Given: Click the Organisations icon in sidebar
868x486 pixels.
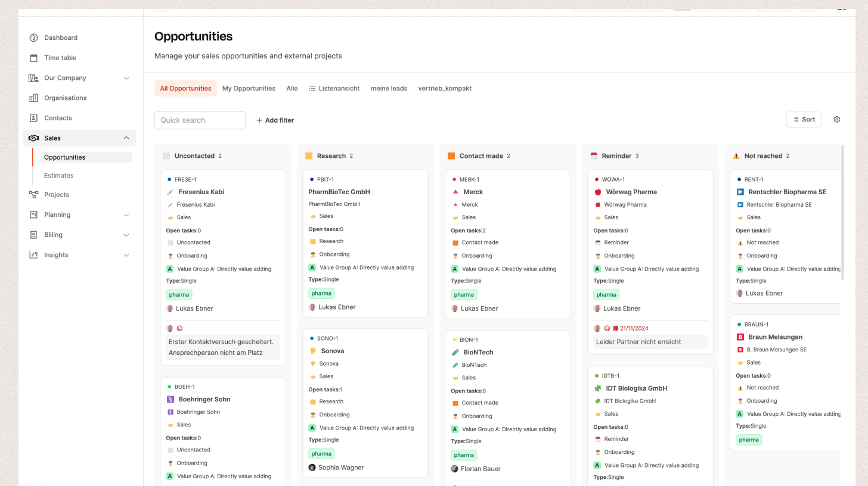Looking at the screenshot, I should pos(33,98).
